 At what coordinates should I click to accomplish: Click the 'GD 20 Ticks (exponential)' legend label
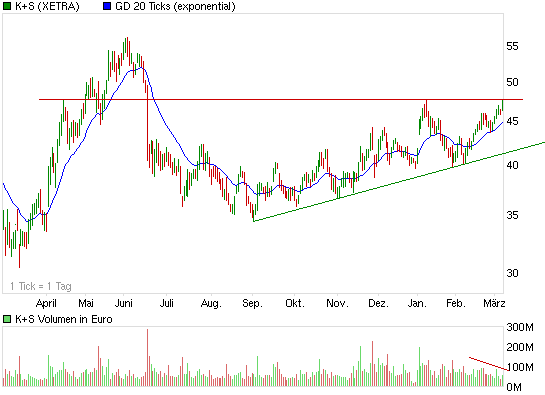[175, 6]
